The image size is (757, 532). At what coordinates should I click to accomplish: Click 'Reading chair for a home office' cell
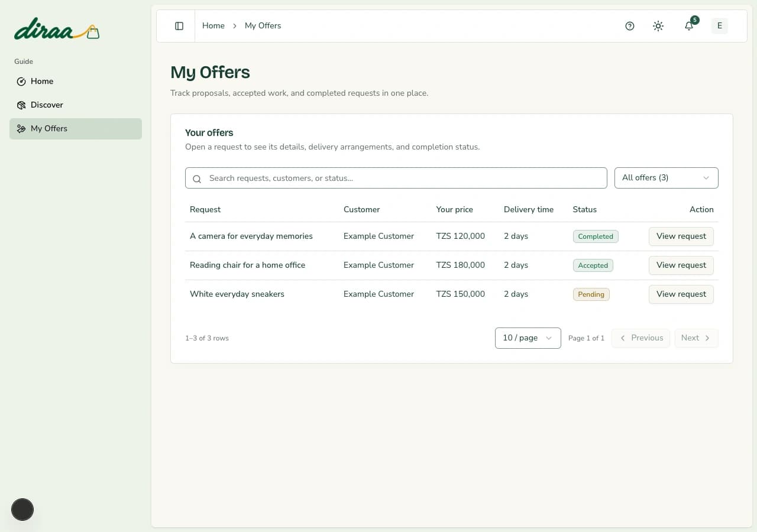coord(248,265)
